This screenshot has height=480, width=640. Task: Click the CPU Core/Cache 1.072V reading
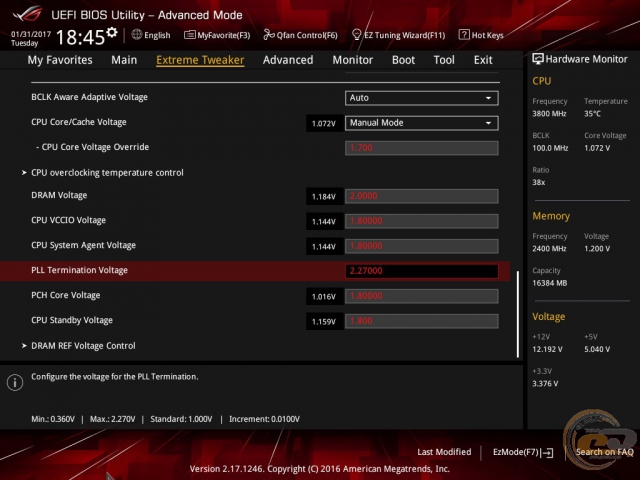(324, 124)
